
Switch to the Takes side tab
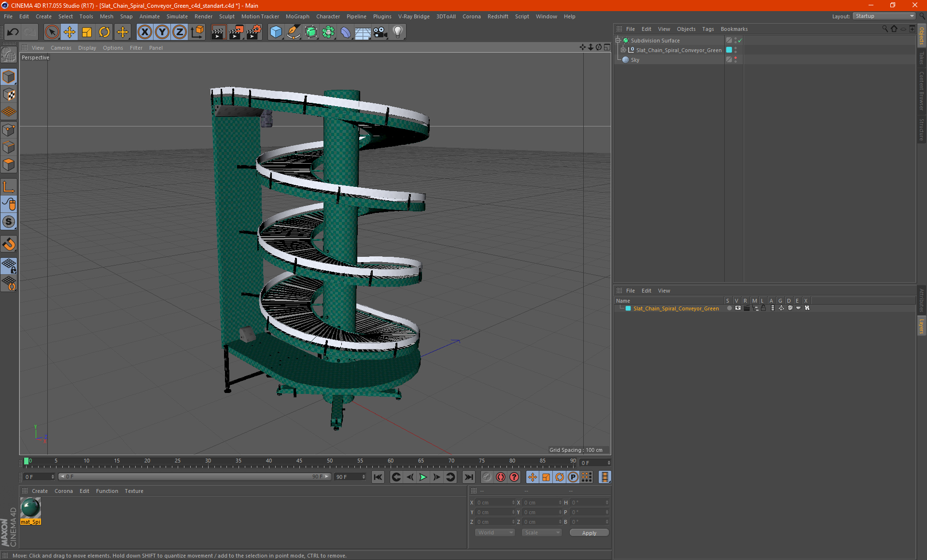coord(921,58)
